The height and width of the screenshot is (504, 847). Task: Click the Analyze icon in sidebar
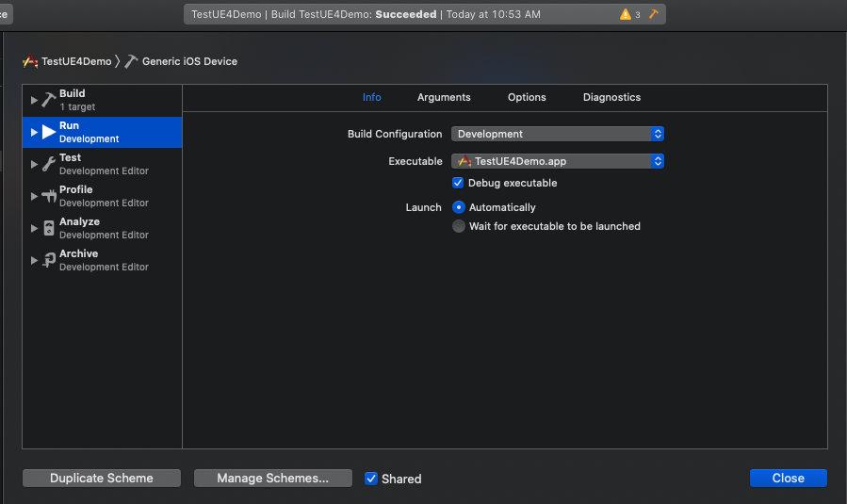(x=49, y=228)
